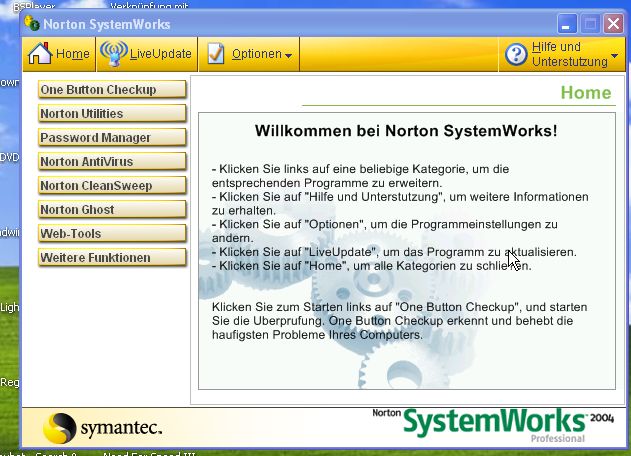Expand the Hilfe und Unterstutzung dropdown arrow
This screenshot has height=456, width=631.
pos(614,56)
